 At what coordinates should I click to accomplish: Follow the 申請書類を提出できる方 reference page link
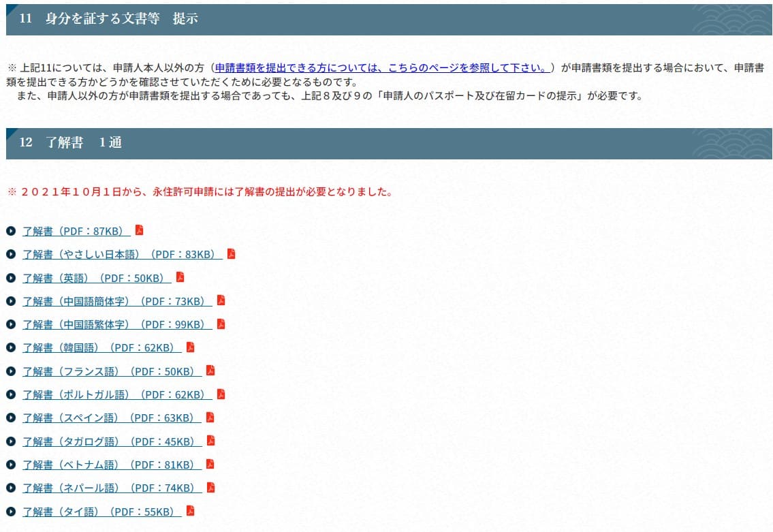(383, 67)
